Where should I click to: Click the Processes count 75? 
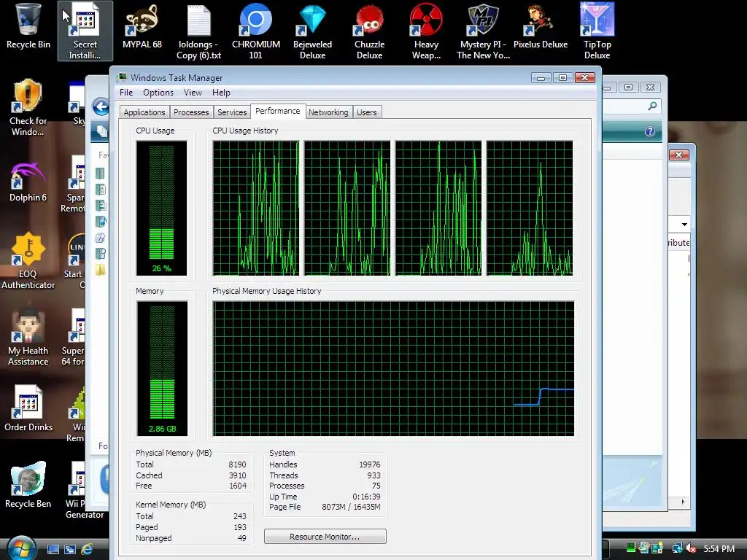point(376,486)
